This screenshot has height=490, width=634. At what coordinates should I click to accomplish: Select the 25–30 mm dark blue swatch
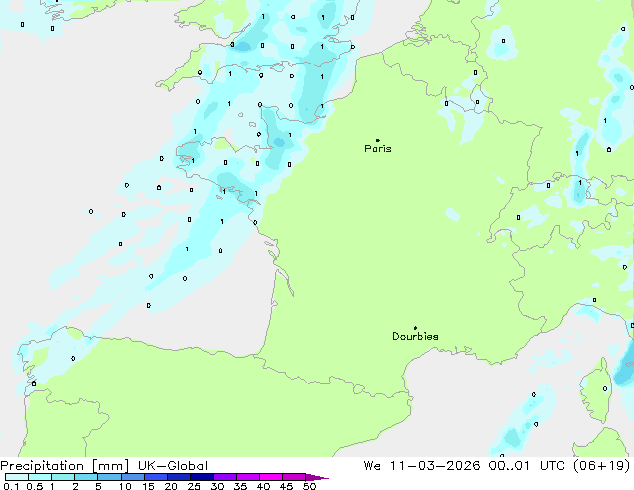point(201,477)
